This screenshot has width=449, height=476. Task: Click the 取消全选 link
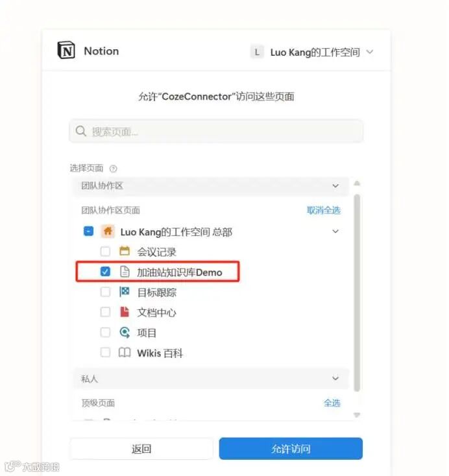324,210
